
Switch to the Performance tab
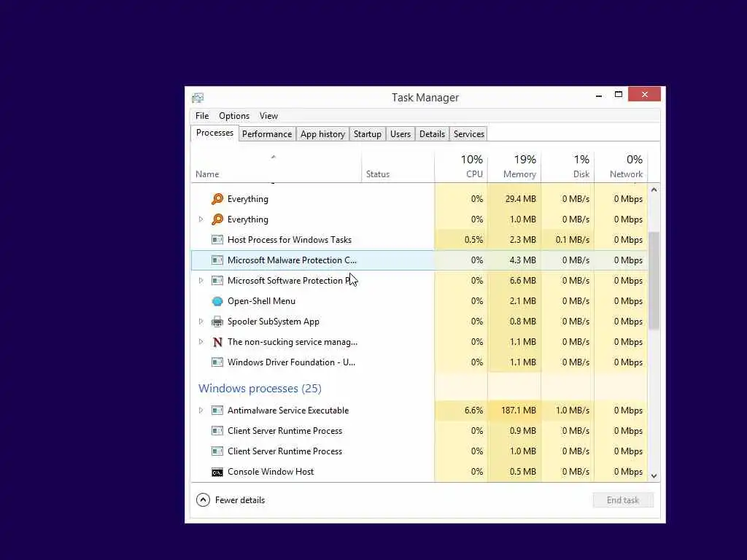coord(267,134)
